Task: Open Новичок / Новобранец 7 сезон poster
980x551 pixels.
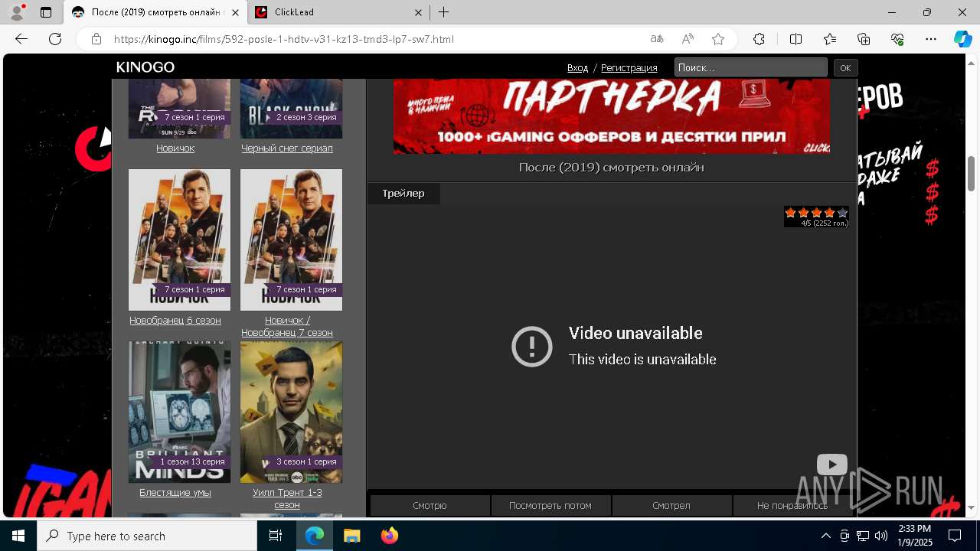Action: (291, 240)
